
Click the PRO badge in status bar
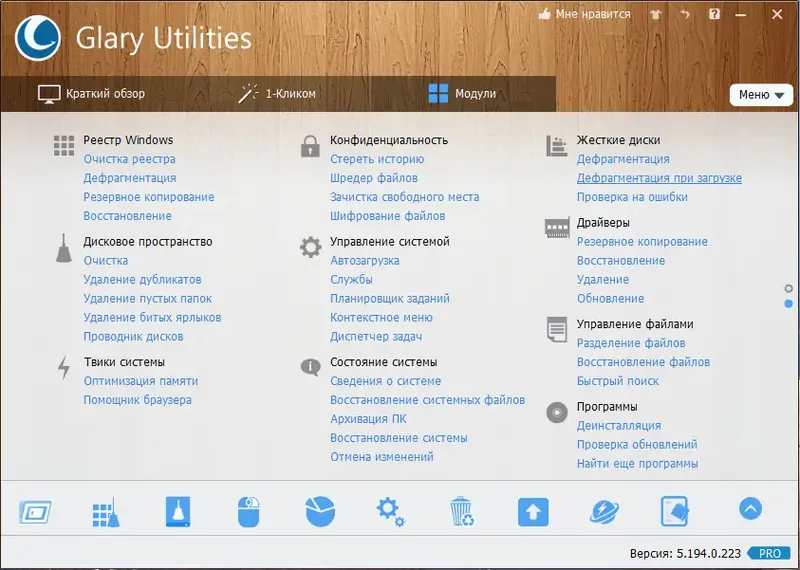coord(770,553)
